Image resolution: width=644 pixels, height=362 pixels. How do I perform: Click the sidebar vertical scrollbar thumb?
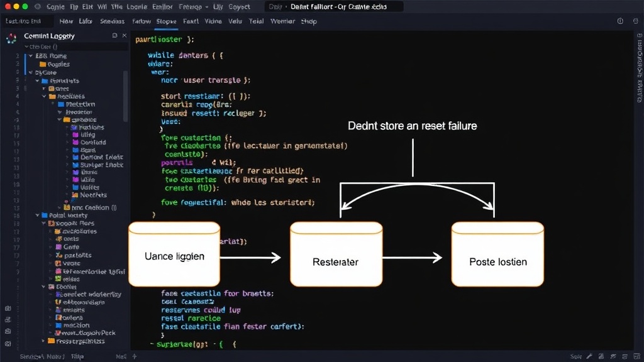click(x=125, y=96)
